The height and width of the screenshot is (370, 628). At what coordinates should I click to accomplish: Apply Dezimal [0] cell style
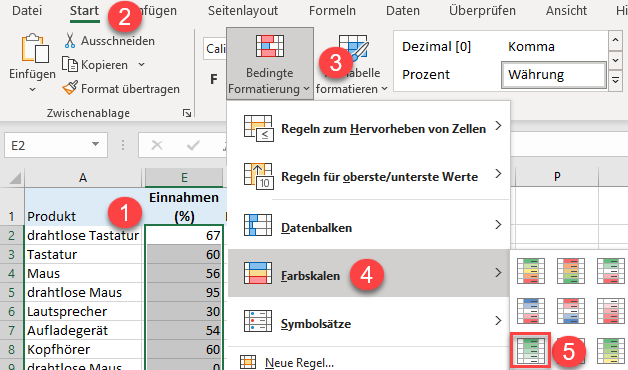(x=437, y=47)
